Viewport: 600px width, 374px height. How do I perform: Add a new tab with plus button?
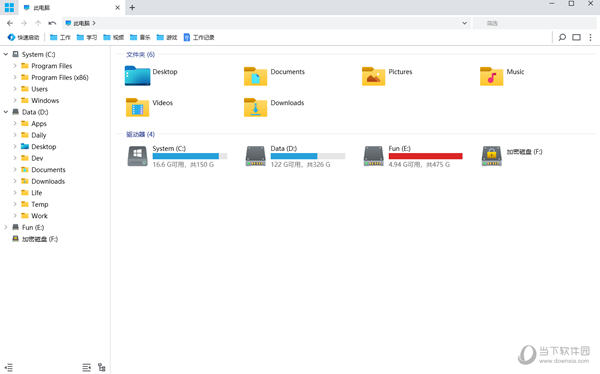point(132,7)
